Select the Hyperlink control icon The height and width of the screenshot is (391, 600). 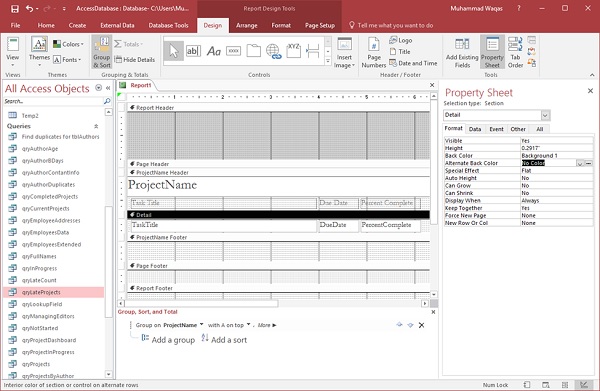click(274, 51)
